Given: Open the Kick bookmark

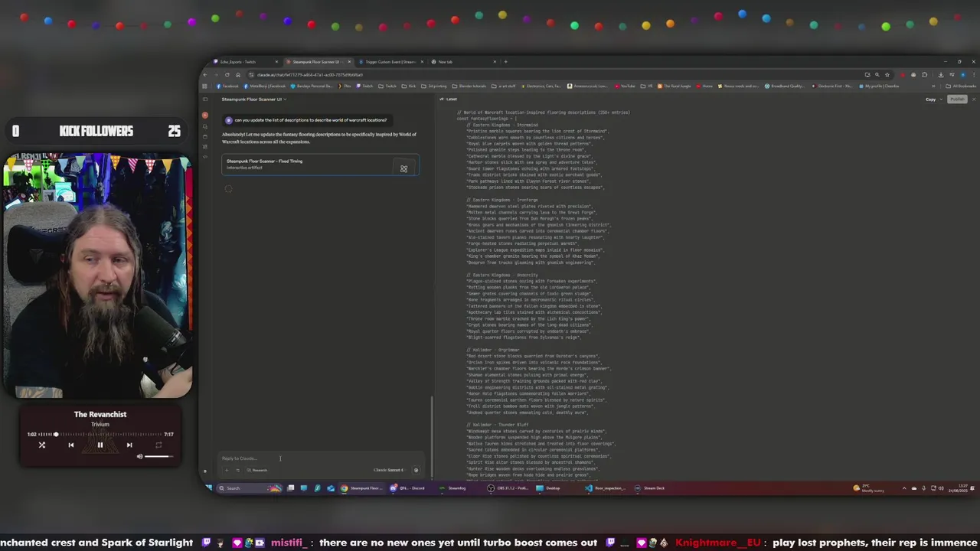Looking at the screenshot, I should 410,86.
